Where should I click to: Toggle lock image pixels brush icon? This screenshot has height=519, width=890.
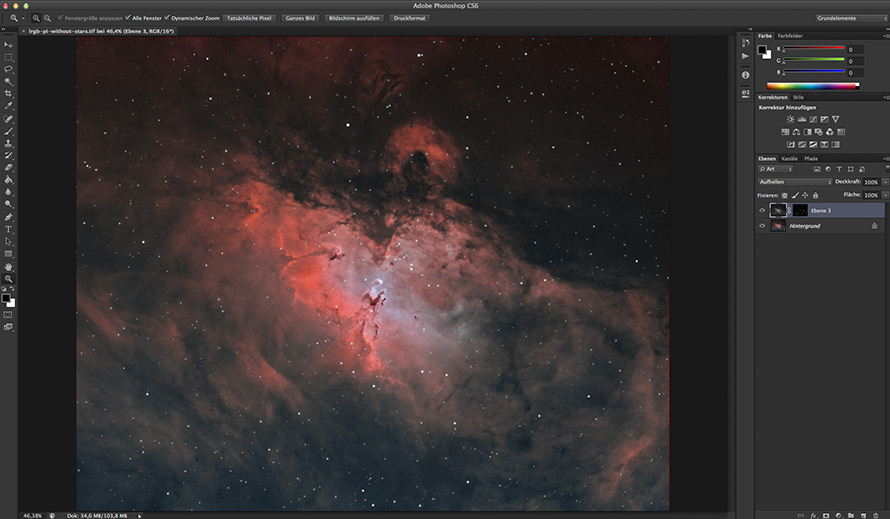795,195
